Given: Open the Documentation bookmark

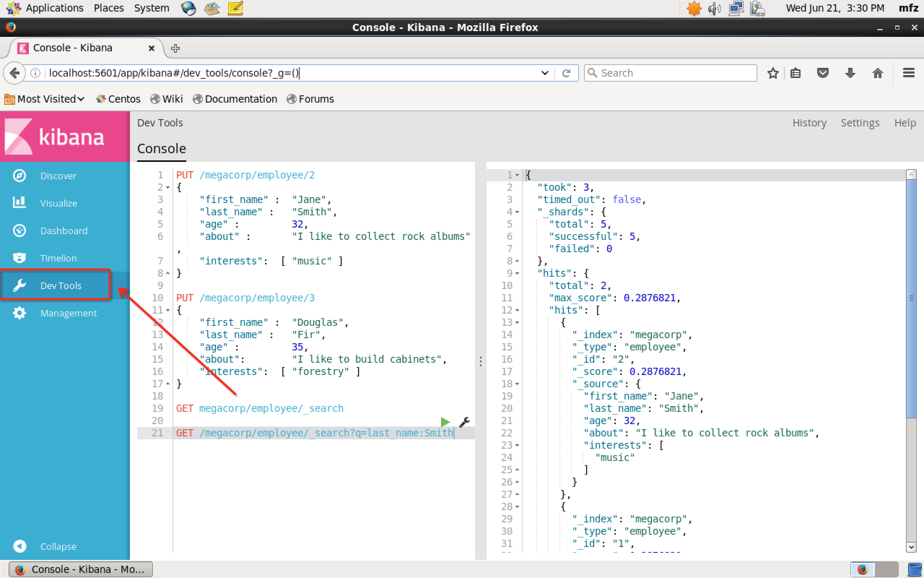Looking at the screenshot, I should click(235, 99).
